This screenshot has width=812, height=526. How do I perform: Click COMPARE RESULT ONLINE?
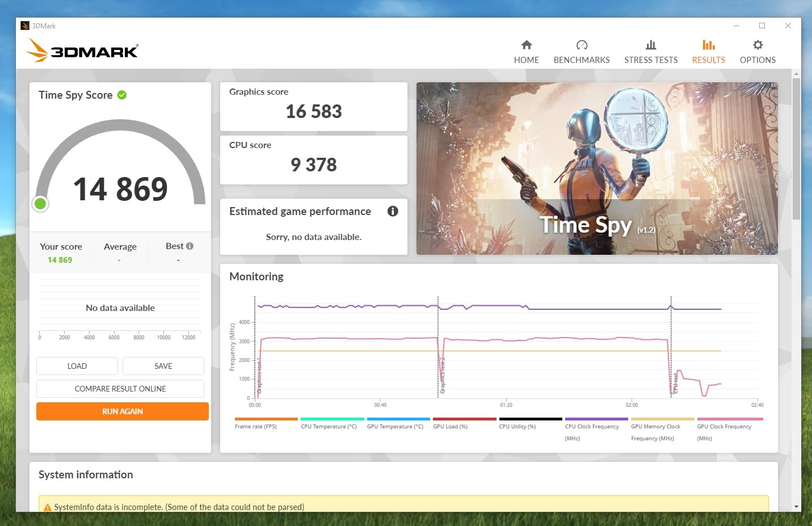120,389
